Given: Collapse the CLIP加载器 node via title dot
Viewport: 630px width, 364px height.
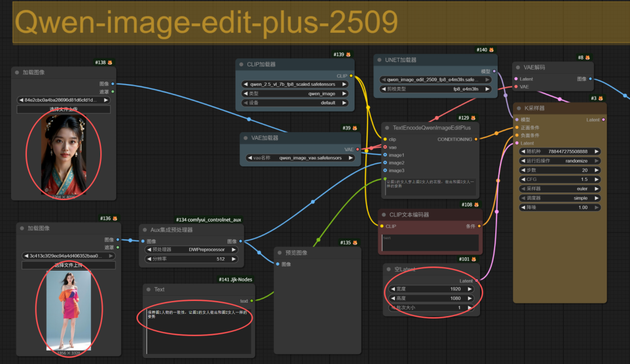Looking at the screenshot, I should tap(242, 64).
